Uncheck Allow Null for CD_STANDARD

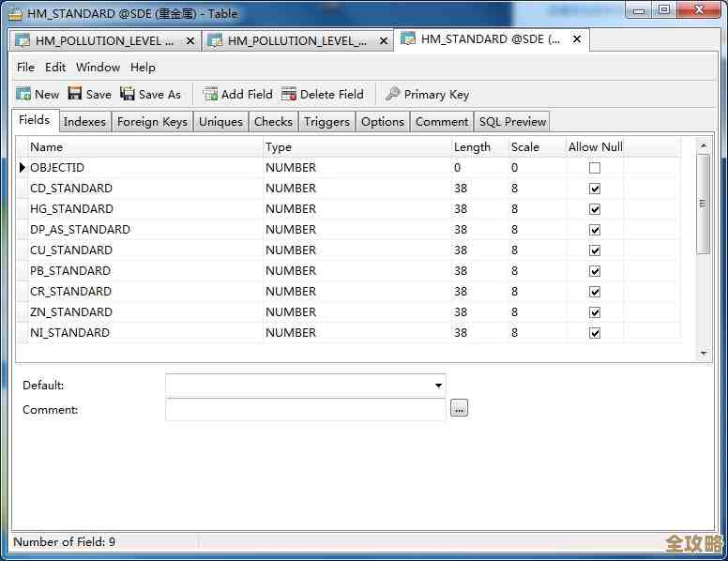click(595, 189)
